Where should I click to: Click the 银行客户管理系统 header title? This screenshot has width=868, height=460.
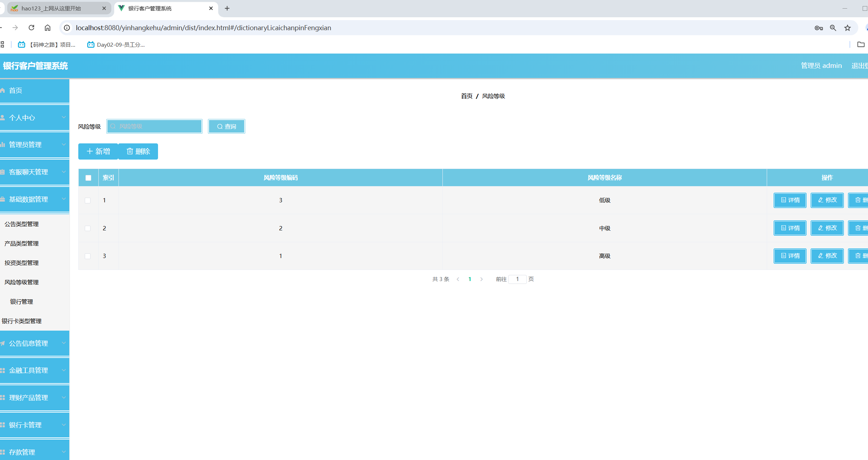point(35,66)
